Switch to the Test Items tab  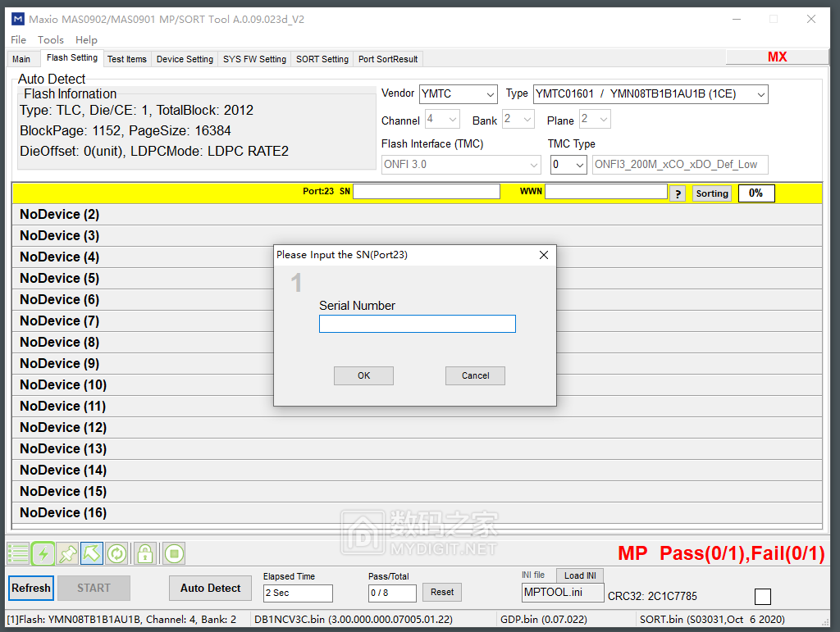[127, 59]
